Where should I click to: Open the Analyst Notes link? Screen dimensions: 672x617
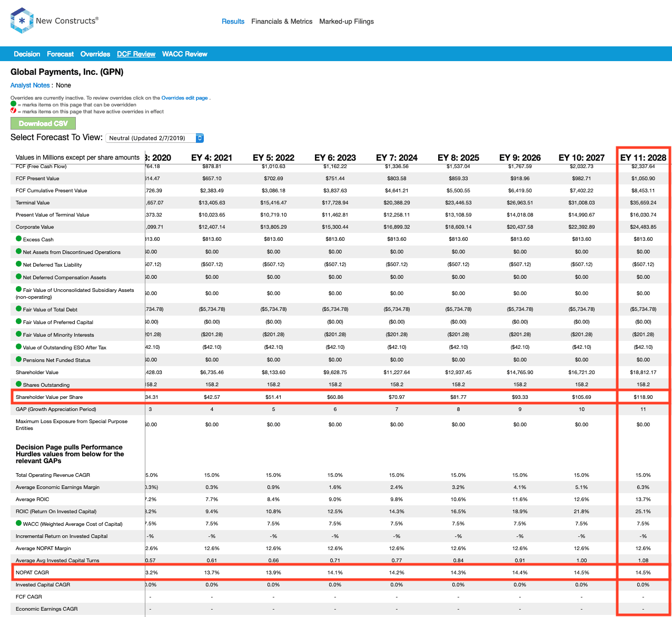pos(30,85)
